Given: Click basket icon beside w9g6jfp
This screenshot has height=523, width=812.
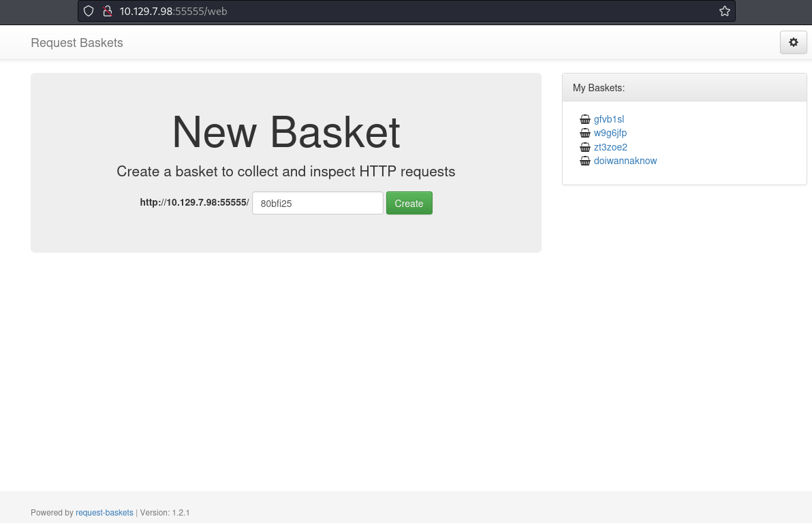Looking at the screenshot, I should pyautogui.click(x=584, y=133).
